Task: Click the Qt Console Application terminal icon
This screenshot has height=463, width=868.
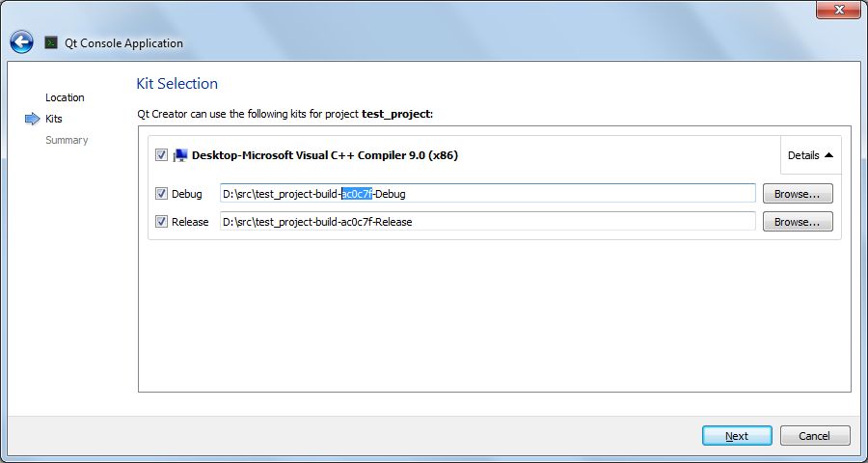Action: point(51,42)
